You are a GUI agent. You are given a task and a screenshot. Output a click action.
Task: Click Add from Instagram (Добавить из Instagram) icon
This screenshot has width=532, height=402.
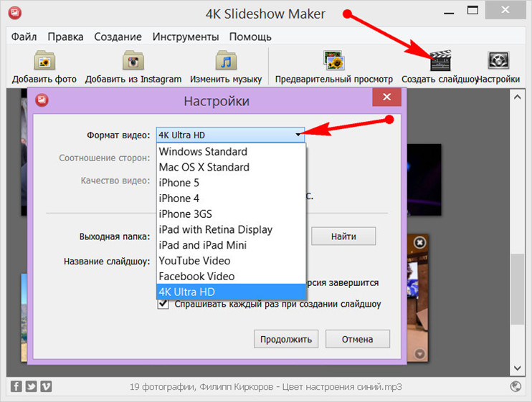tap(133, 60)
